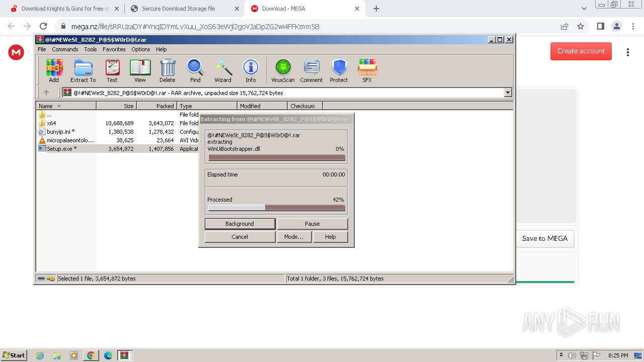Open a new browser tab
The width and height of the screenshot is (644, 362).
click(x=376, y=9)
